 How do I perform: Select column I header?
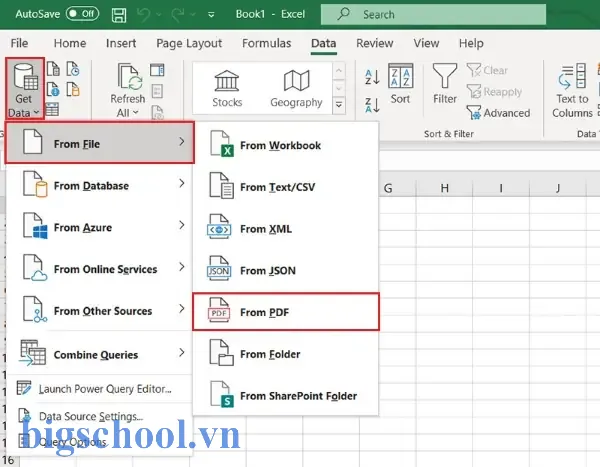click(x=501, y=188)
